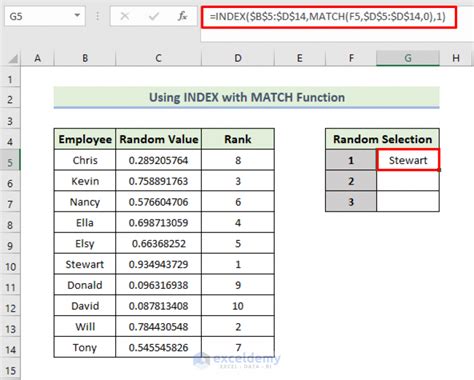Click the formula bar options dots handle
The width and height of the screenshot is (474, 380).
98,16
